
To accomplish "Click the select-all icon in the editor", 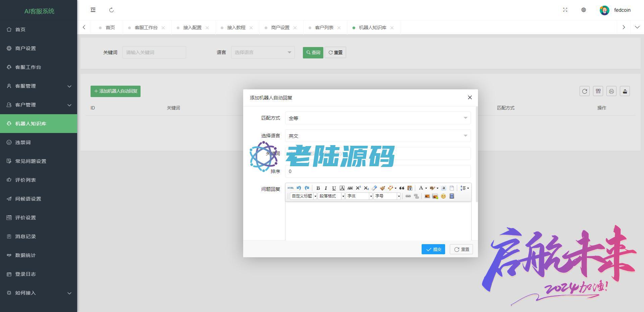I will coord(443,188).
